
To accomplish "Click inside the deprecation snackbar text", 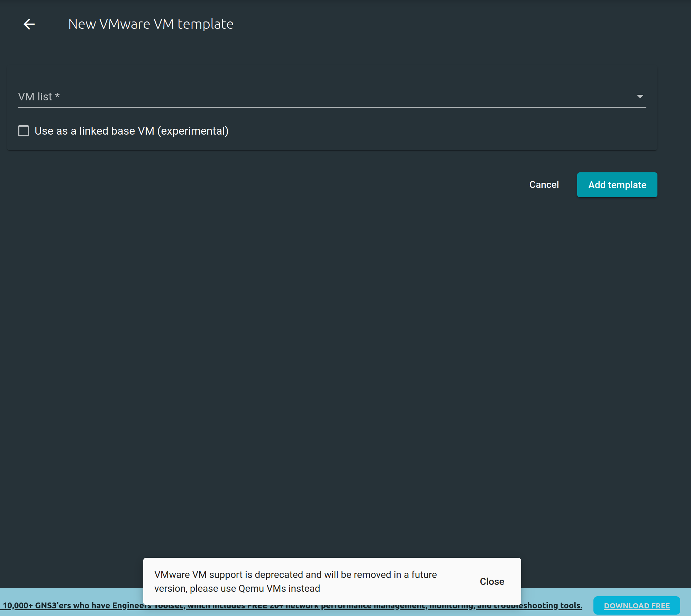I will pos(296,581).
